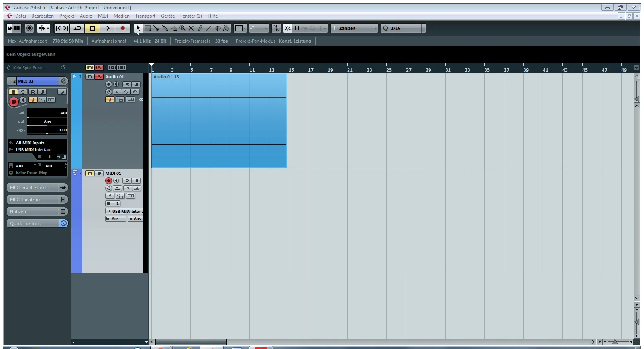644x349 pixels.
Task: Open the Keine Drum-Map dropdown
Action: pos(37,173)
